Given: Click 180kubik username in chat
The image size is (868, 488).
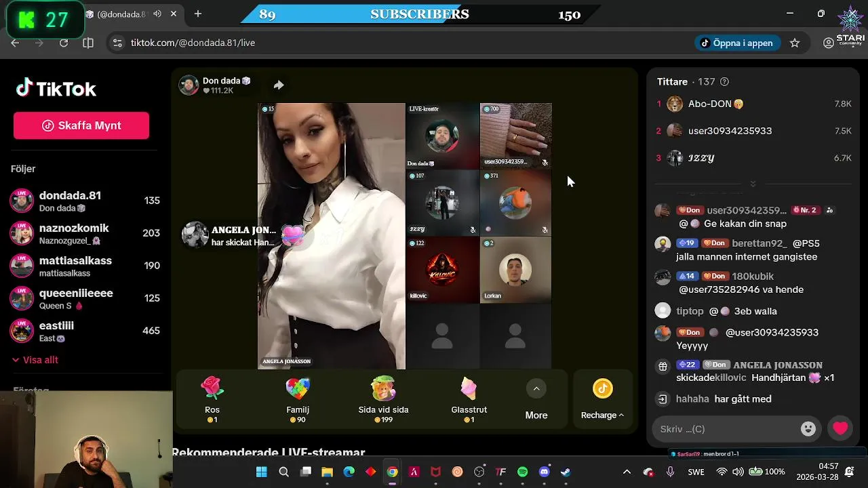Looking at the screenshot, I should tap(753, 276).
